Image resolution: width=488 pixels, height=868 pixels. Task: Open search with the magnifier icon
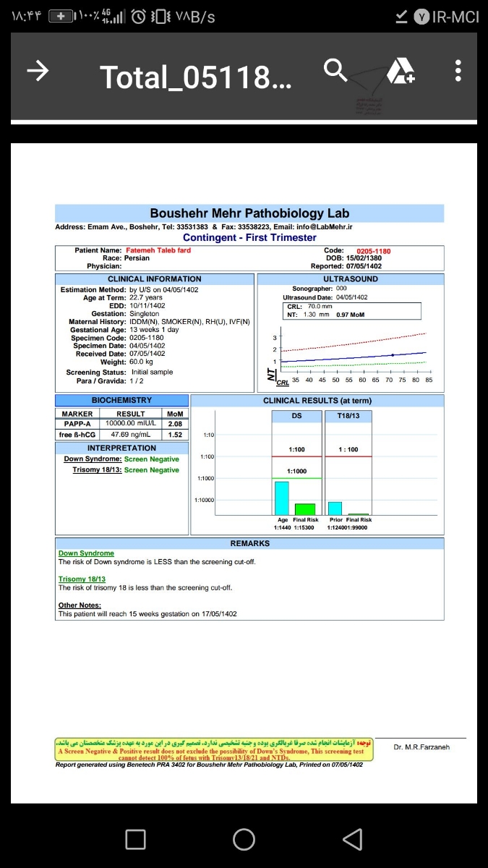(335, 71)
